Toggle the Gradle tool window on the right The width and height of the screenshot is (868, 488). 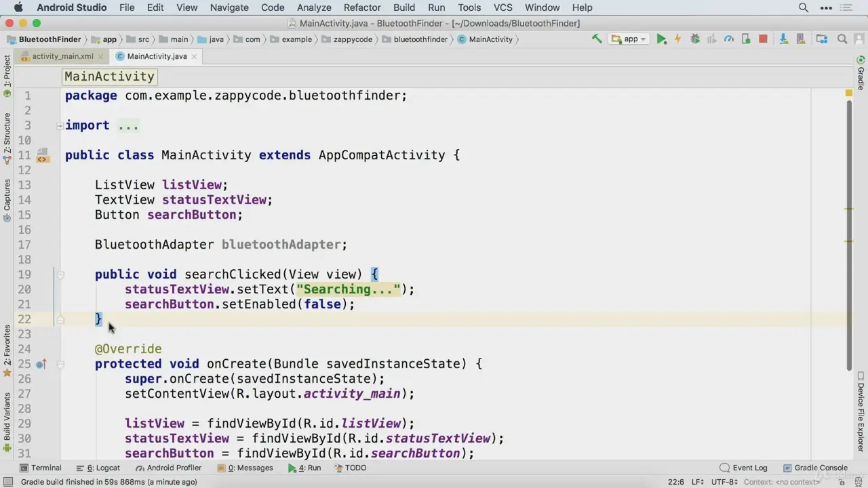[x=861, y=75]
